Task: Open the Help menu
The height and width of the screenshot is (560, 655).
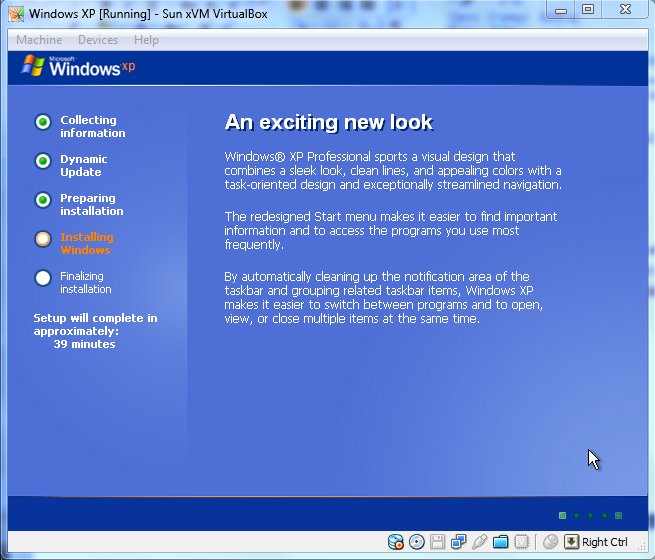Action: click(146, 40)
